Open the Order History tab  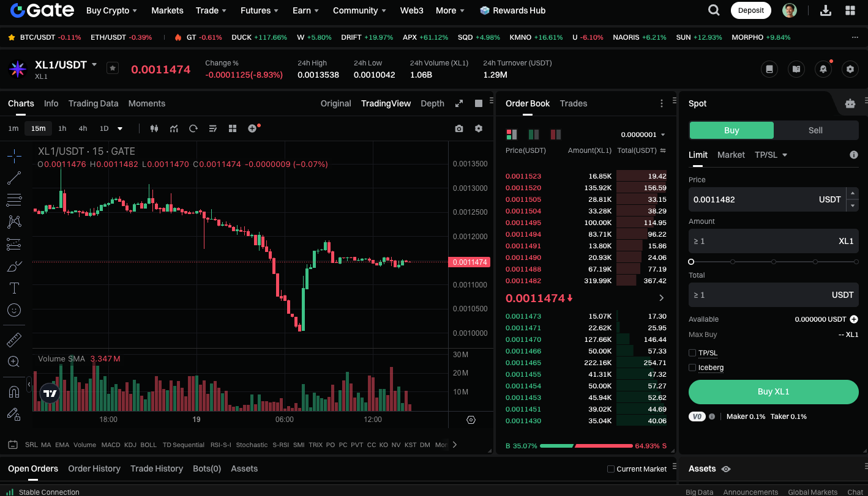click(94, 468)
